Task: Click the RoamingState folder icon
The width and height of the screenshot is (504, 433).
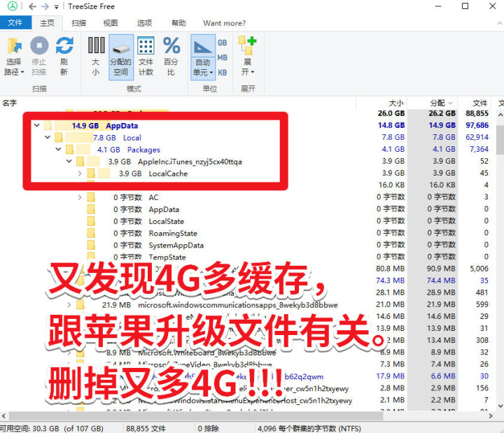Action: click(x=91, y=233)
